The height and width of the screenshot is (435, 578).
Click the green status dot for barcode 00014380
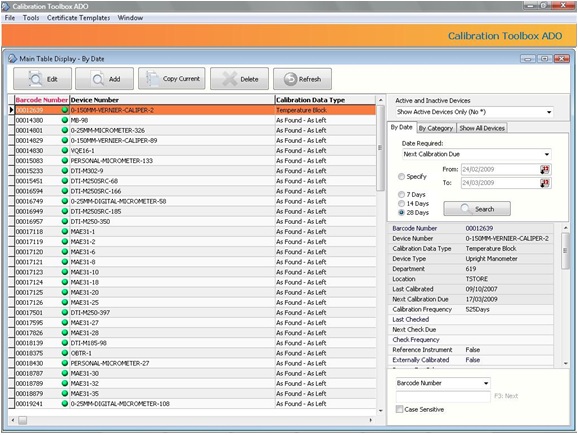pos(65,120)
